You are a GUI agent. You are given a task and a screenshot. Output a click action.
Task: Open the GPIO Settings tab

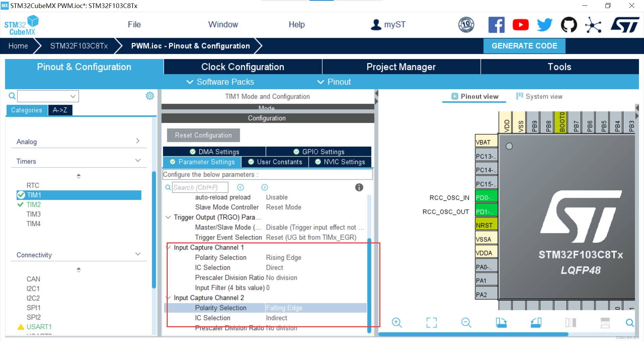point(319,152)
